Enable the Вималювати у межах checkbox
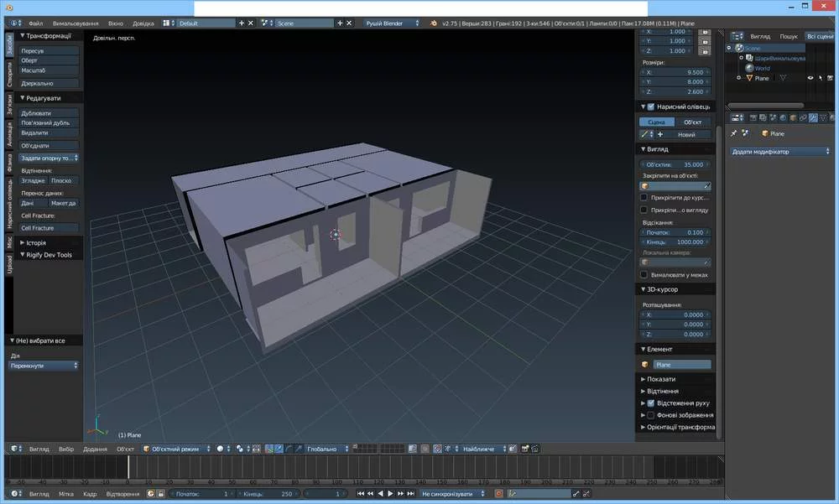839x504 pixels. (644, 274)
